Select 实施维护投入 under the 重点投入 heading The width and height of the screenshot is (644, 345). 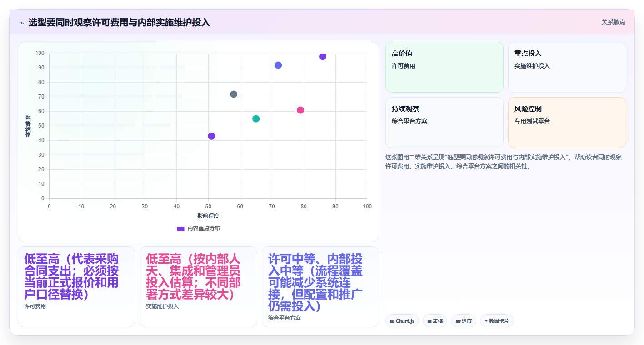click(532, 66)
